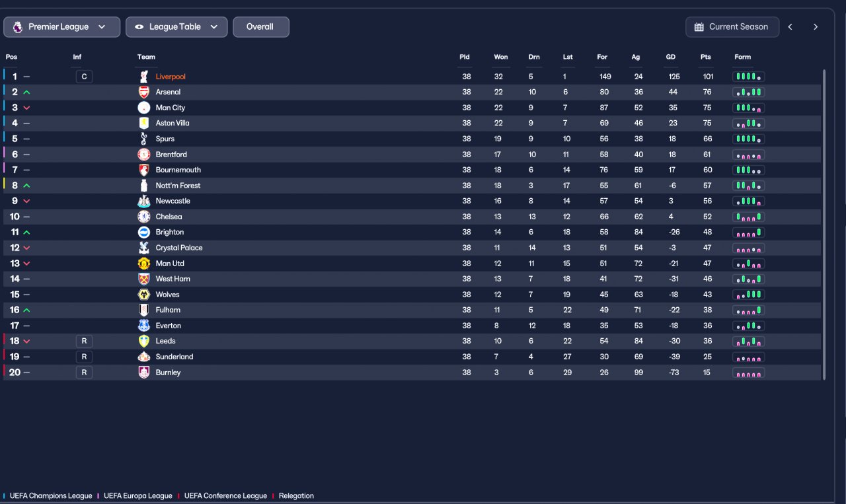Click the Bournemouth club crest
846x504 pixels.
(x=144, y=170)
